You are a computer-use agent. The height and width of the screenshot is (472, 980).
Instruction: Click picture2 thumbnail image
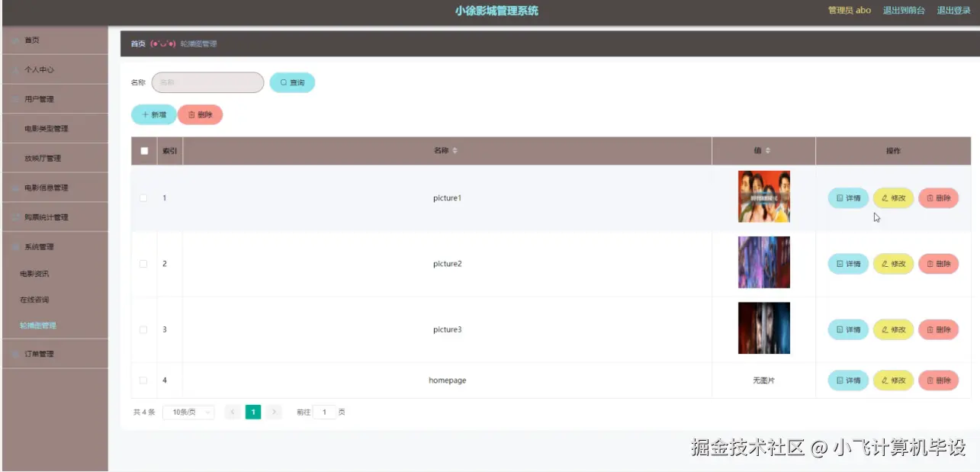(x=764, y=262)
